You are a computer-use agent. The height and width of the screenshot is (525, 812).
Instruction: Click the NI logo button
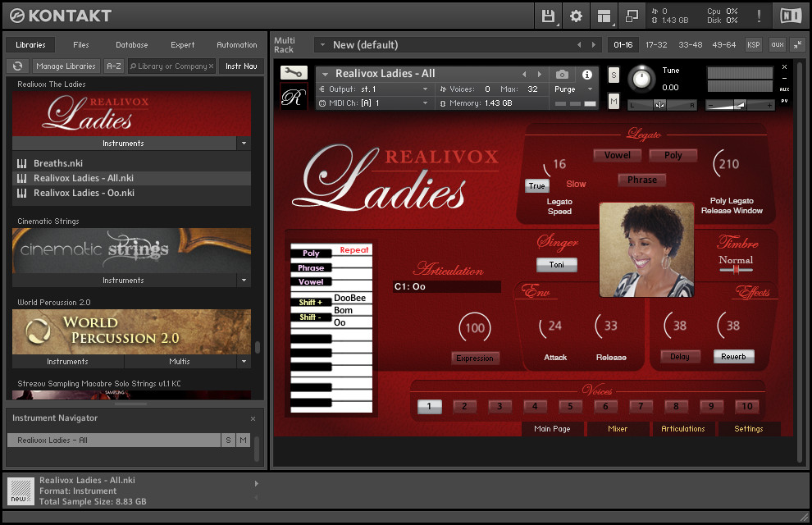point(791,16)
